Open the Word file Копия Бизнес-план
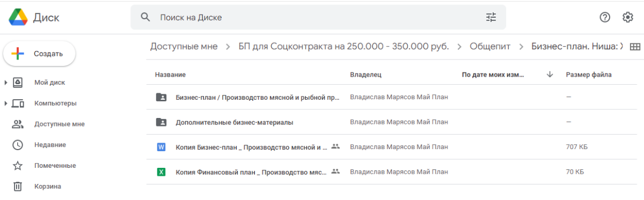Image resolution: width=644 pixels, height=200 pixels. pos(251,146)
